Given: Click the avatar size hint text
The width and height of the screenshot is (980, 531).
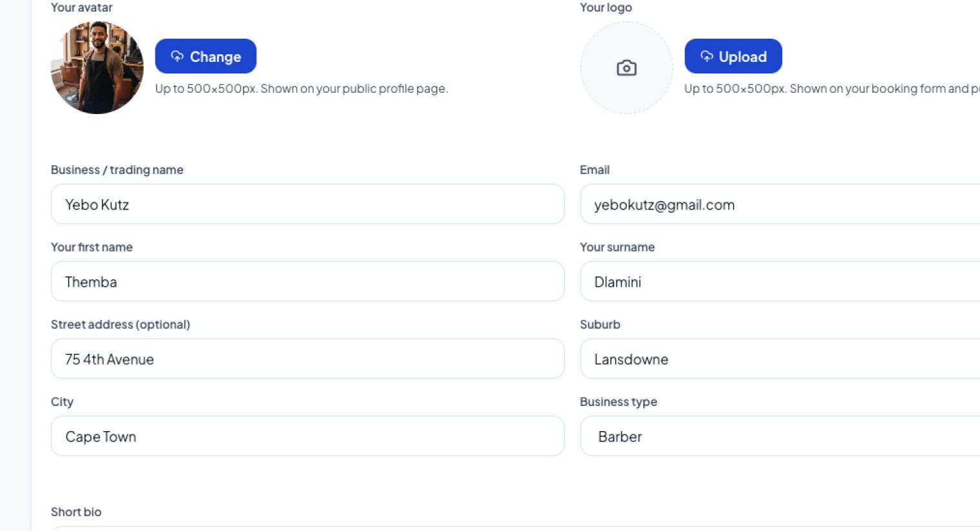Looking at the screenshot, I should coord(302,88).
